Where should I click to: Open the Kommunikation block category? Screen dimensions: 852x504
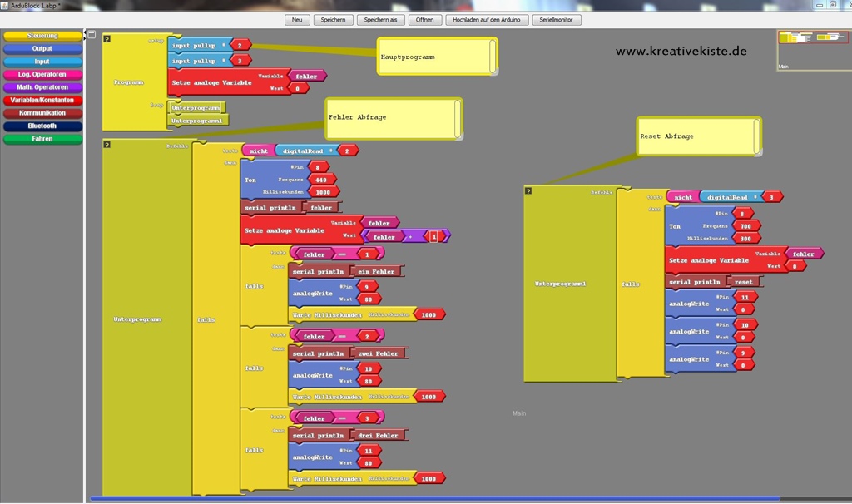42,113
